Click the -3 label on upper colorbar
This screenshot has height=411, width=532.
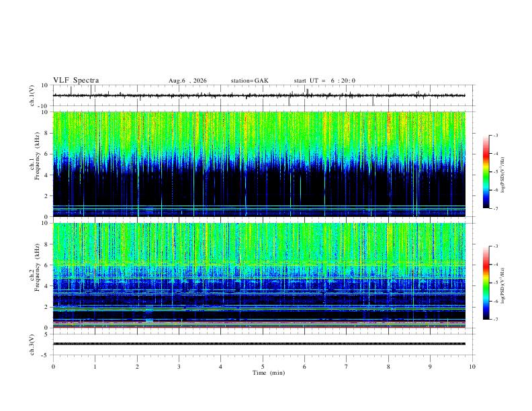click(x=496, y=135)
